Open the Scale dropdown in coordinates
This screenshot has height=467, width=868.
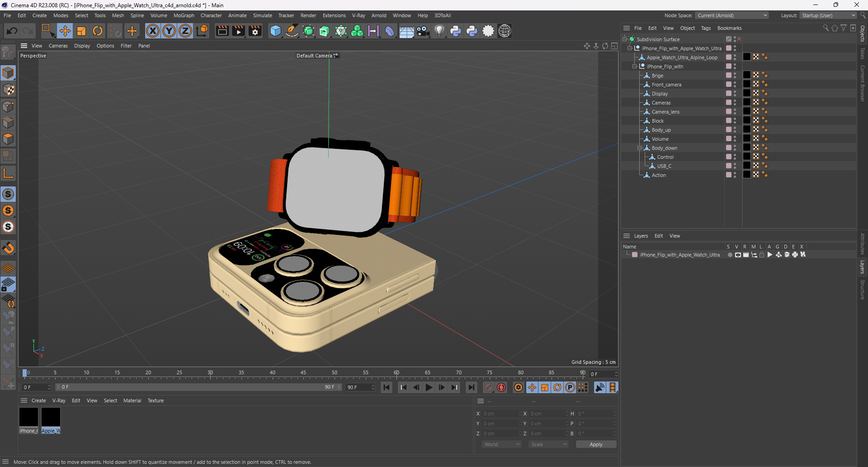tap(548, 444)
